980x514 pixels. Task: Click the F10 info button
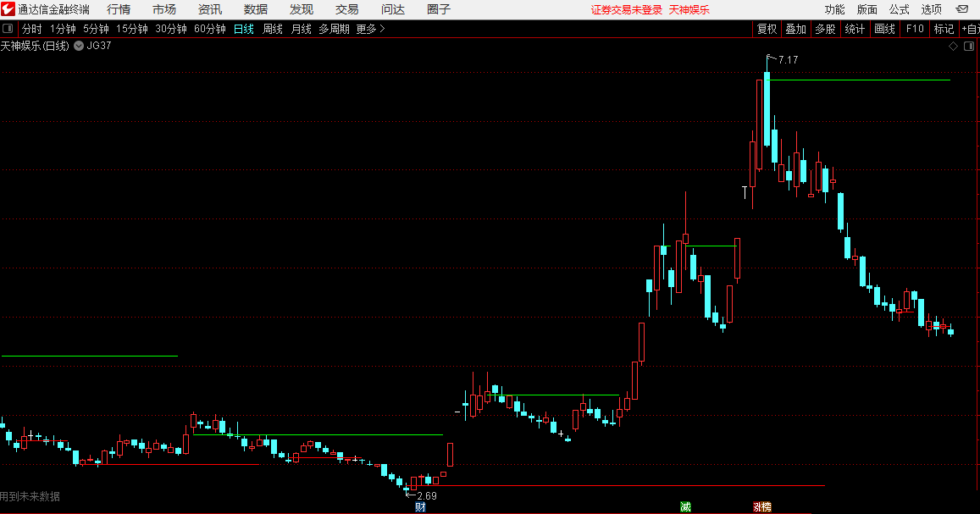tap(915, 29)
